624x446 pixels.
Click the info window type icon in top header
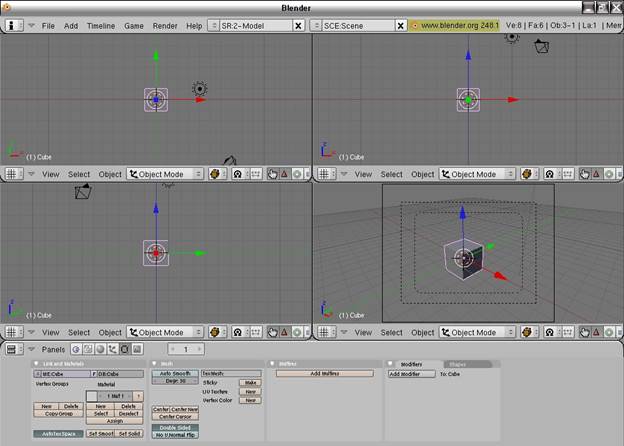point(12,25)
